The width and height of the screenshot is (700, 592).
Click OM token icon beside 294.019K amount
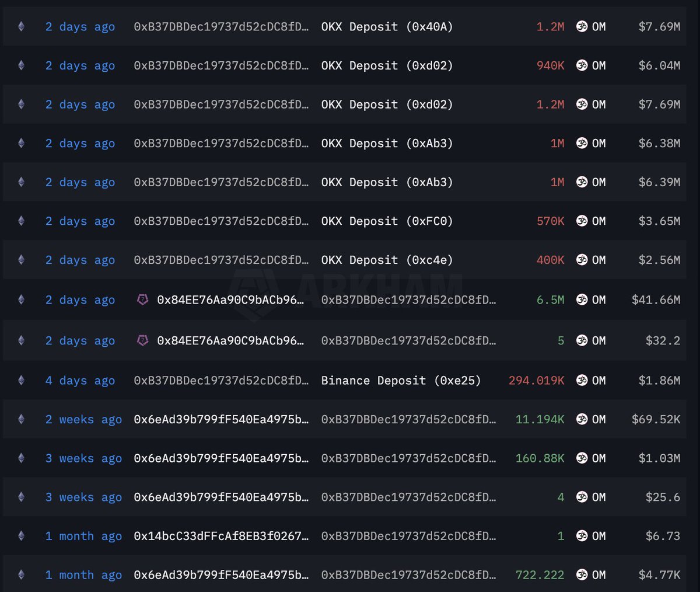pos(582,380)
